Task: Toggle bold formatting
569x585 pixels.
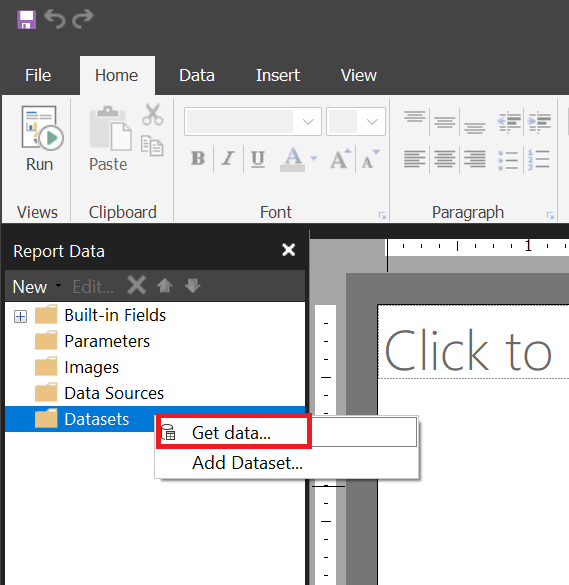Action: coord(198,158)
